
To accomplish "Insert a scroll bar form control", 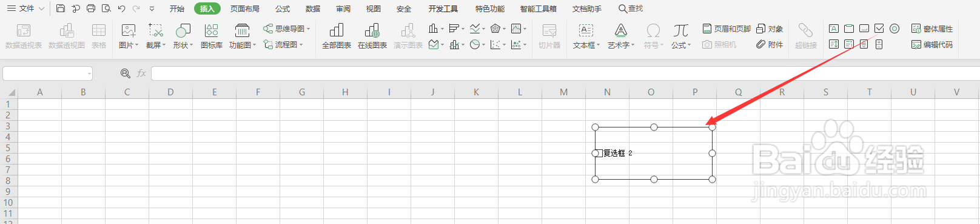I will coord(864,44).
